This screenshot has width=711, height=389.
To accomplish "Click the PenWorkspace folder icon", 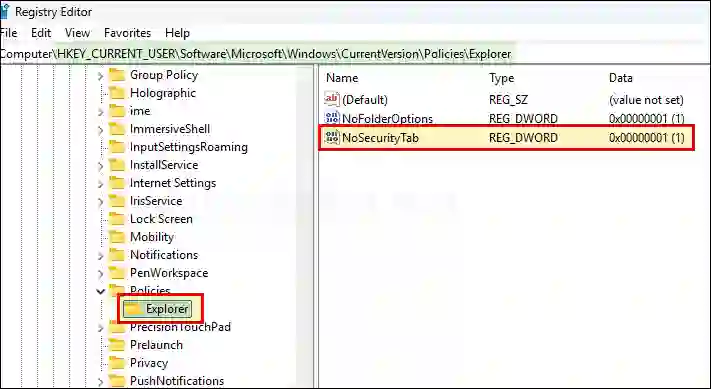I will (117, 273).
